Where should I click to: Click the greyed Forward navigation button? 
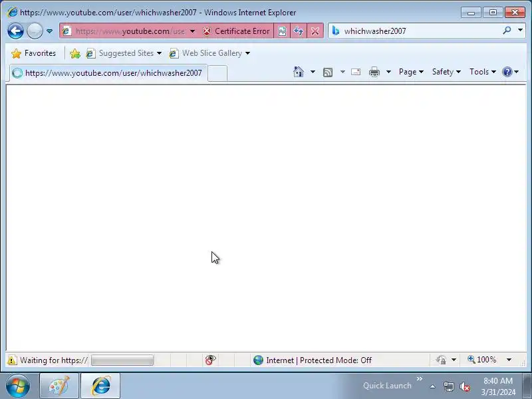click(35, 31)
